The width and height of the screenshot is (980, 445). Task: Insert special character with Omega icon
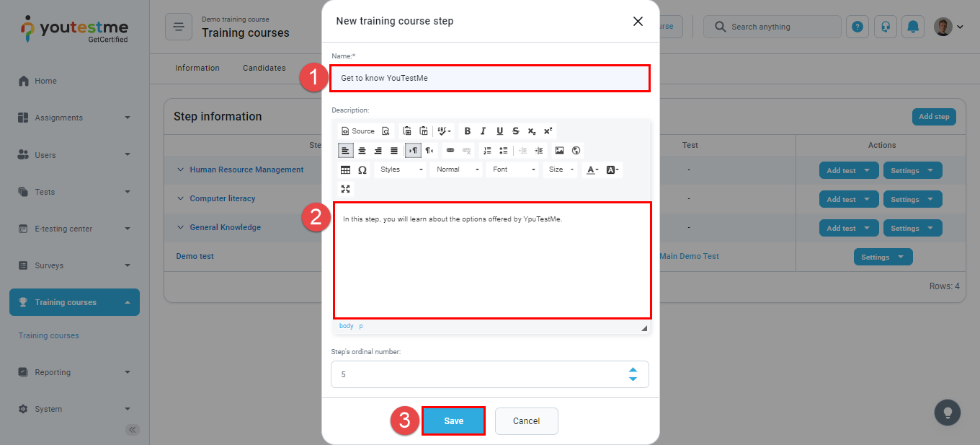pos(362,169)
